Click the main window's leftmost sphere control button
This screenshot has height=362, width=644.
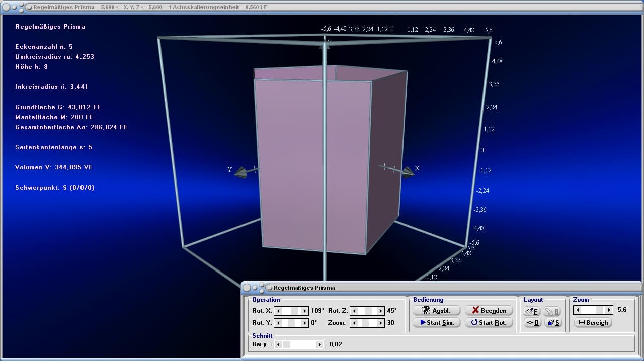pyautogui.click(x=6, y=7)
